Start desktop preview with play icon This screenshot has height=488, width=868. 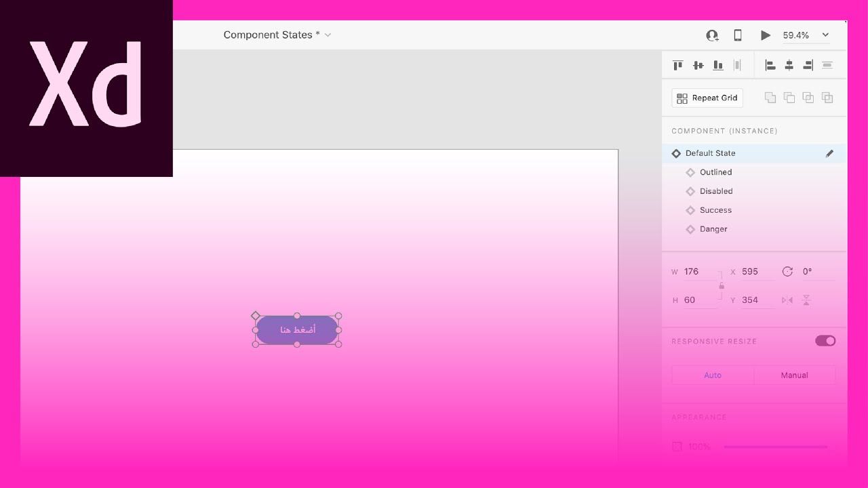(x=766, y=35)
